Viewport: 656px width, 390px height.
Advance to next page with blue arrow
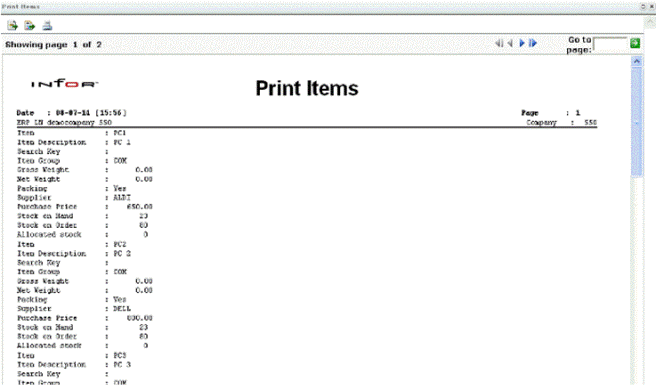click(x=522, y=43)
